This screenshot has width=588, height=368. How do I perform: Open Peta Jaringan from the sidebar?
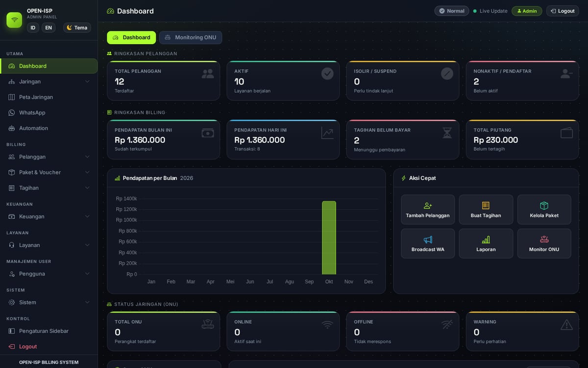pyautogui.click(x=49, y=97)
